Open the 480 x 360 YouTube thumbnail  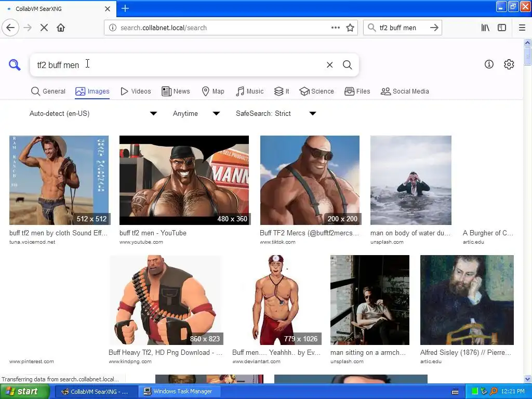pos(184,180)
